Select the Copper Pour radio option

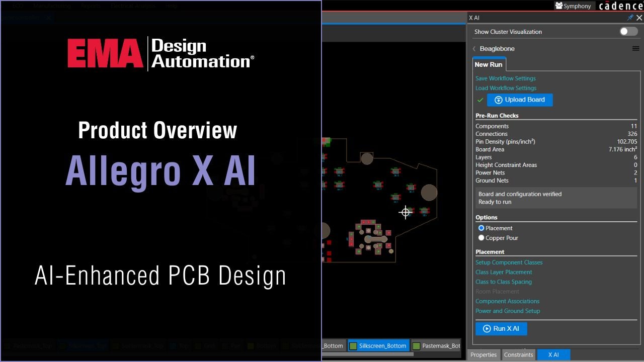coord(481,238)
